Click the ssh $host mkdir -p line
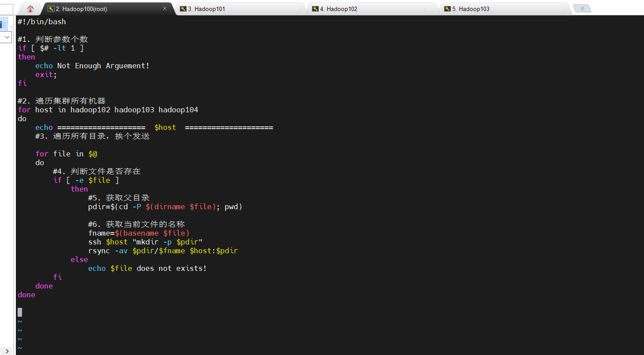Image resolution: width=644 pixels, height=355 pixels. click(x=145, y=242)
